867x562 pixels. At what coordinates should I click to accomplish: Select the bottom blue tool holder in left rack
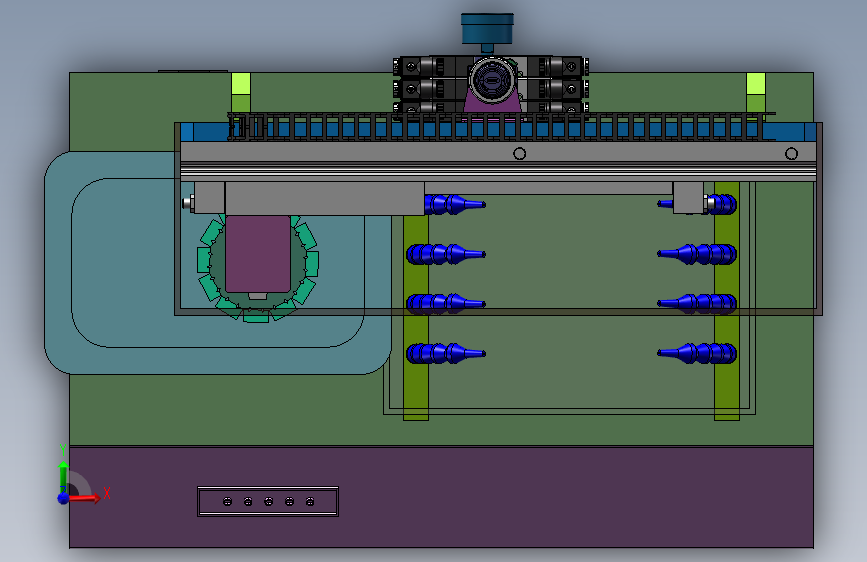446,353
